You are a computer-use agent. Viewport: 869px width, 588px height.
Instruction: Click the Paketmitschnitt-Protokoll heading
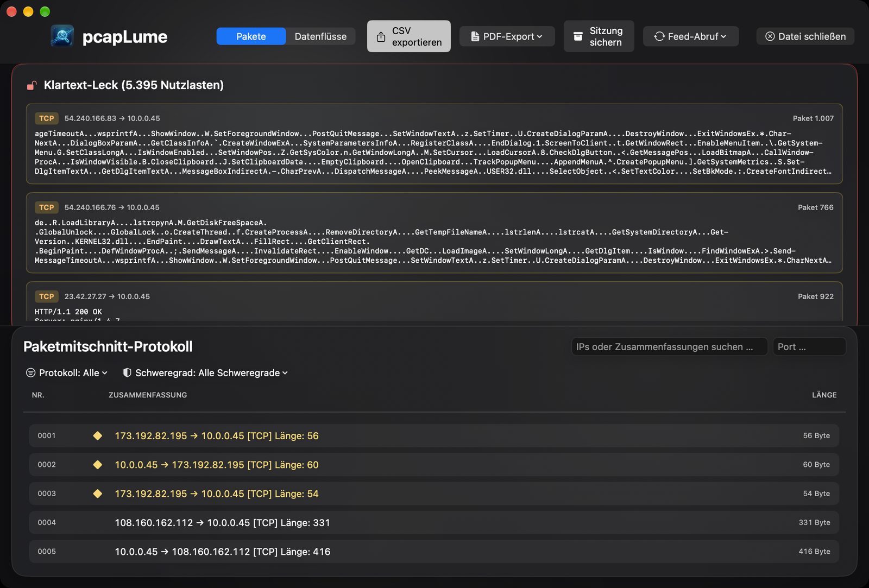point(108,346)
